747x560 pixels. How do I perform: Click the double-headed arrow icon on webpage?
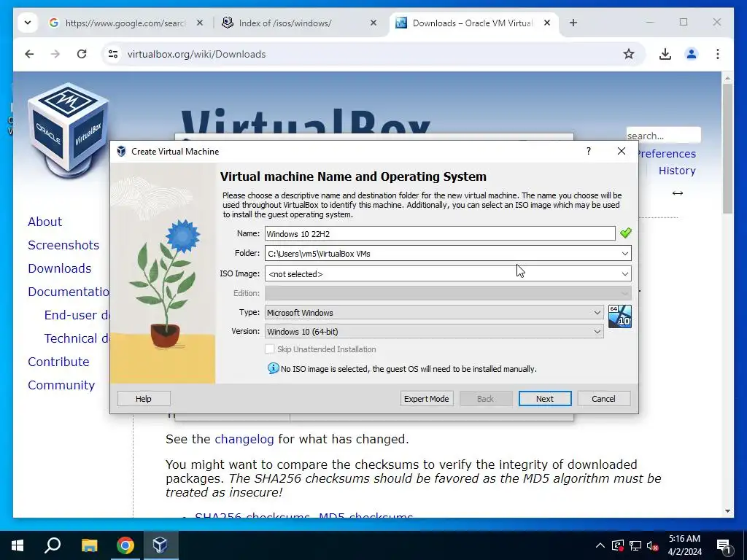pos(678,192)
